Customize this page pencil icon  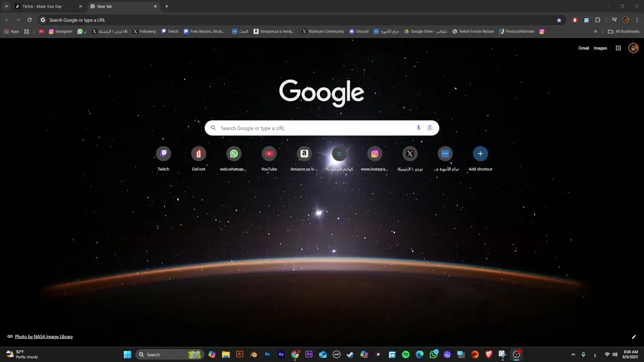[634, 337]
